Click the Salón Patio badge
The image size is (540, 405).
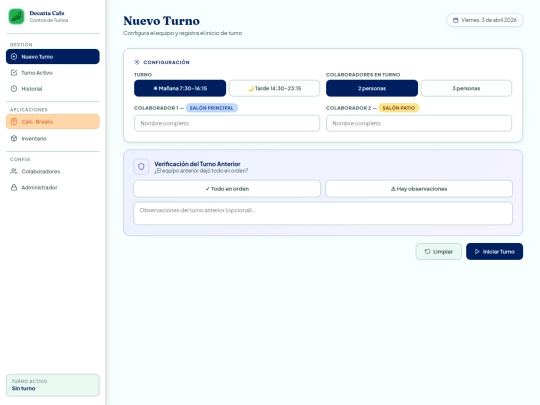pos(399,108)
